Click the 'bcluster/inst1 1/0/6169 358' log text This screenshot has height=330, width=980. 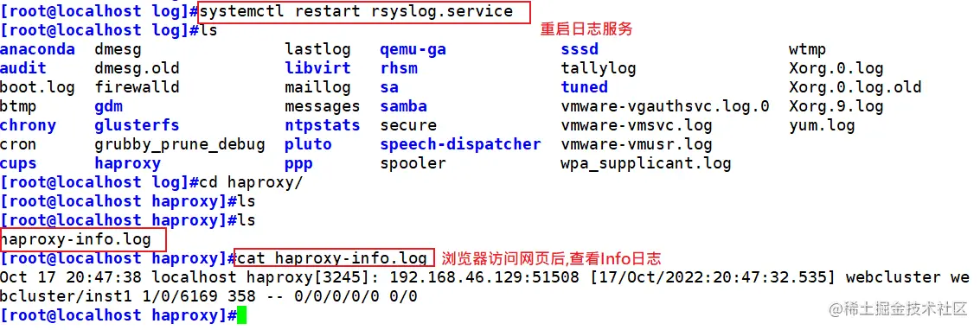tap(127, 296)
